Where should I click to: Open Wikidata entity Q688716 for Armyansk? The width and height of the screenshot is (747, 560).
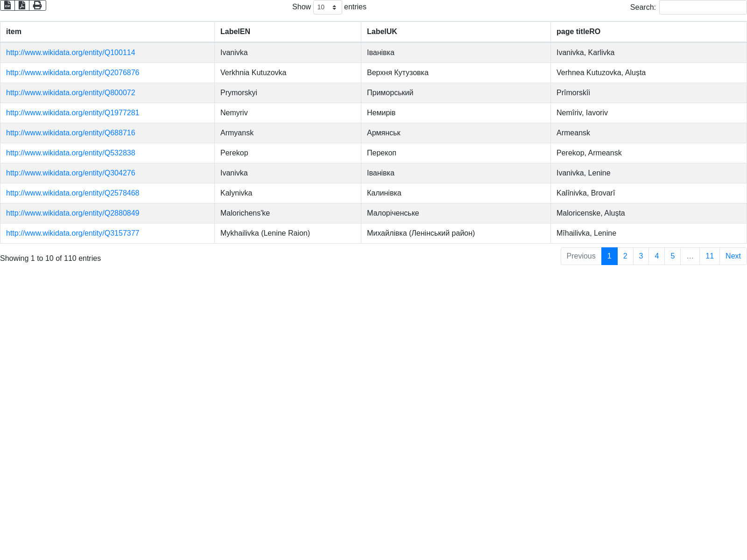point(70,133)
